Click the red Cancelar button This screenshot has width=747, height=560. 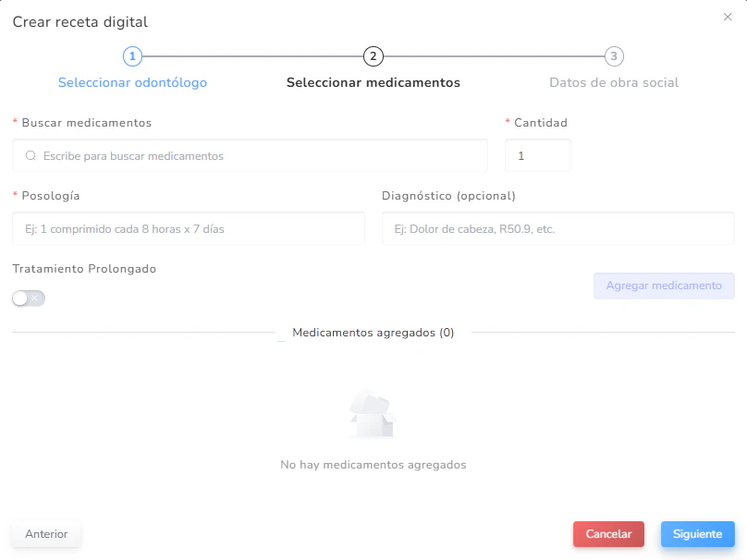pos(608,534)
